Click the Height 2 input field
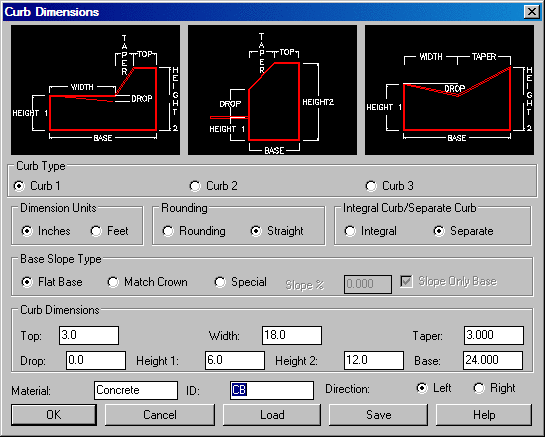545x437 pixels. pyautogui.click(x=374, y=360)
